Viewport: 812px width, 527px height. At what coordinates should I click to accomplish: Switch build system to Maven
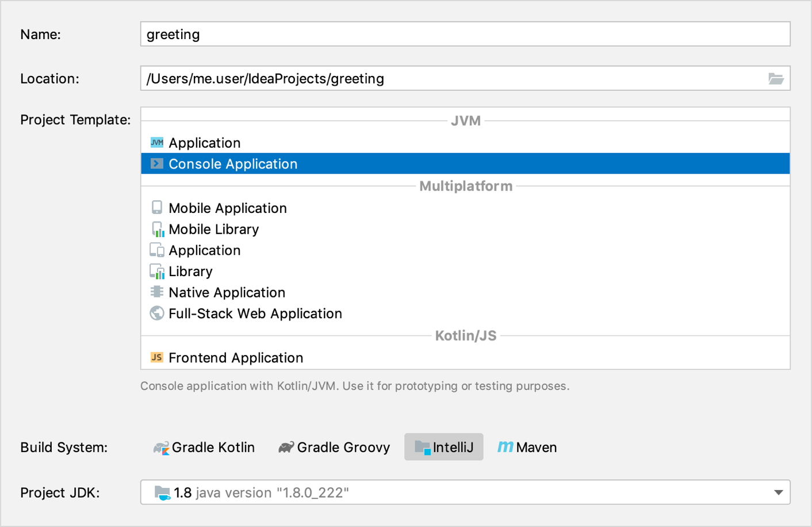pos(526,447)
